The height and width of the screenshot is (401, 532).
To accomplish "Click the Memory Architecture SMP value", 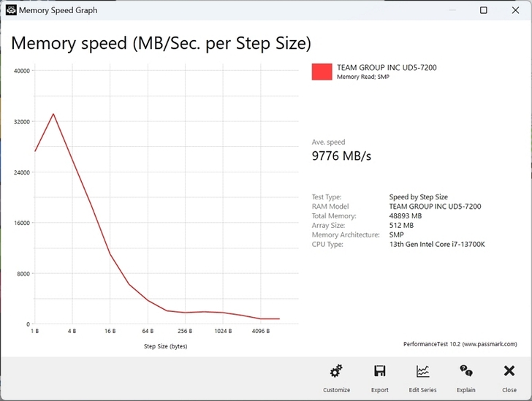I will click(396, 234).
